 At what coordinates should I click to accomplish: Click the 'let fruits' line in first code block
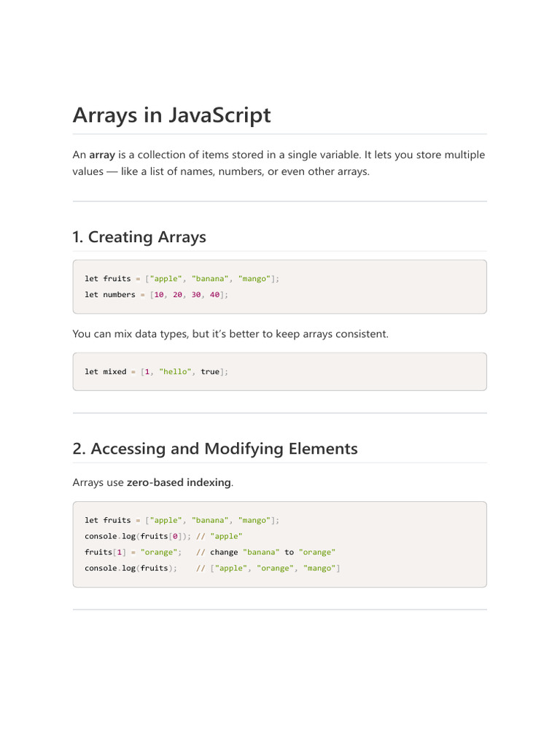click(182, 279)
